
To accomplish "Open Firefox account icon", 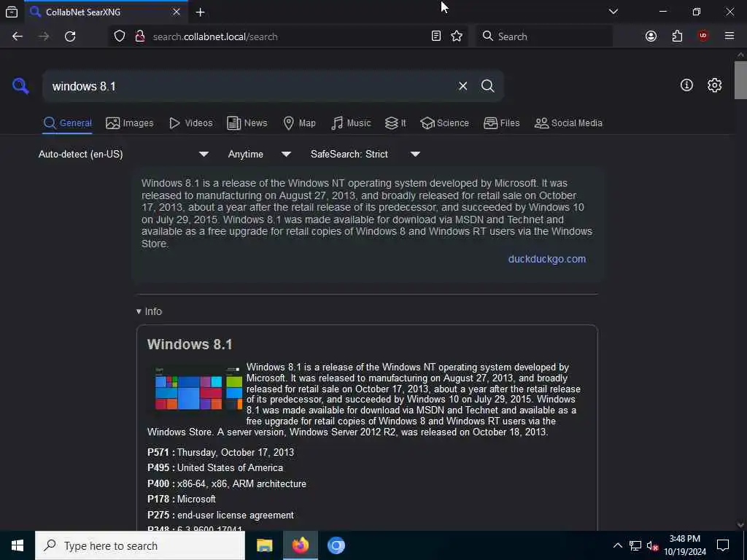I will click(x=651, y=36).
